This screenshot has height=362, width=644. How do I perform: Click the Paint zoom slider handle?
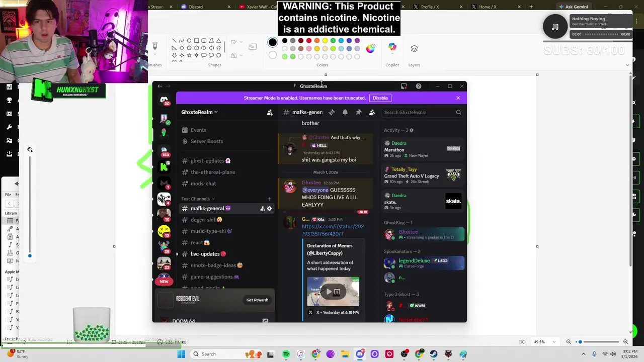click(x=580, y=342)
